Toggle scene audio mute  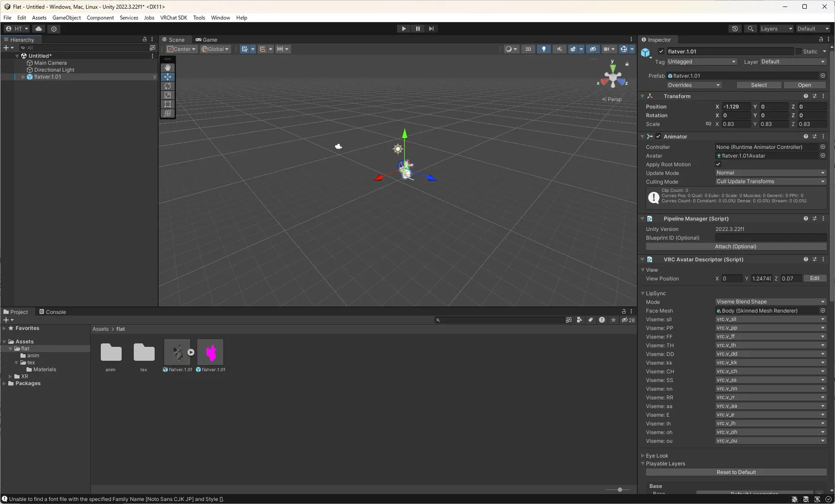pos(559,49)
